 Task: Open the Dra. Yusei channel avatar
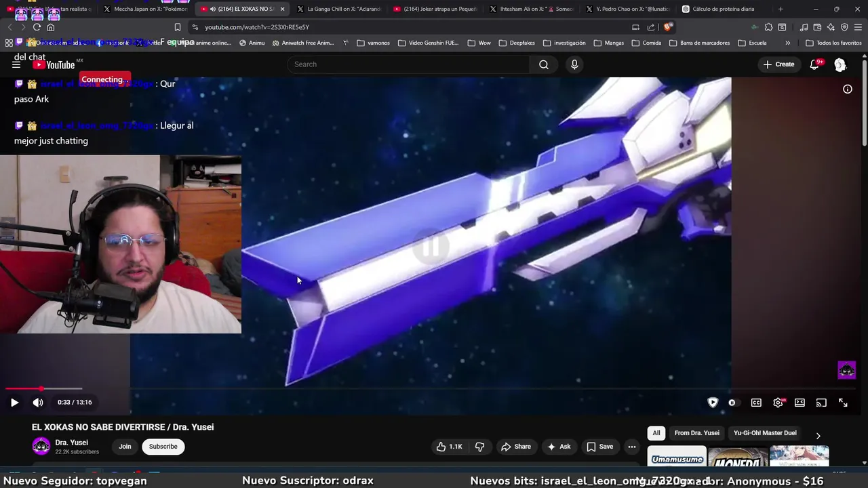coord(41,446)
